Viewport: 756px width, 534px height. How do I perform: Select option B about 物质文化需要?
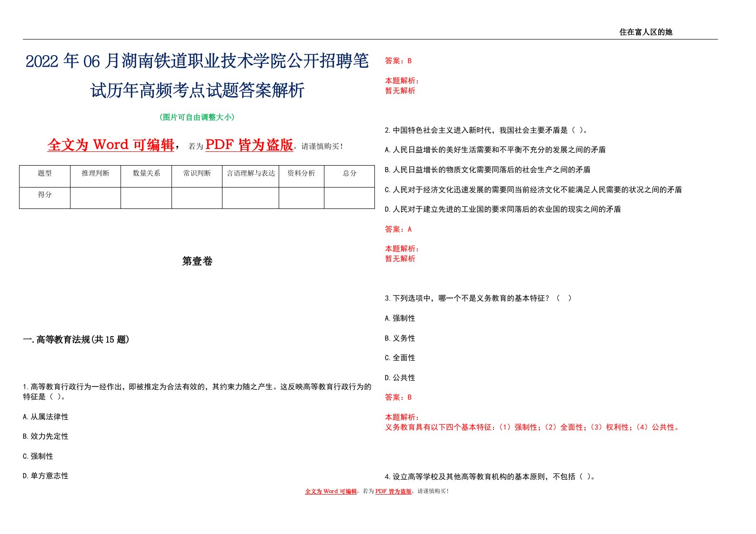pos(488,170)
